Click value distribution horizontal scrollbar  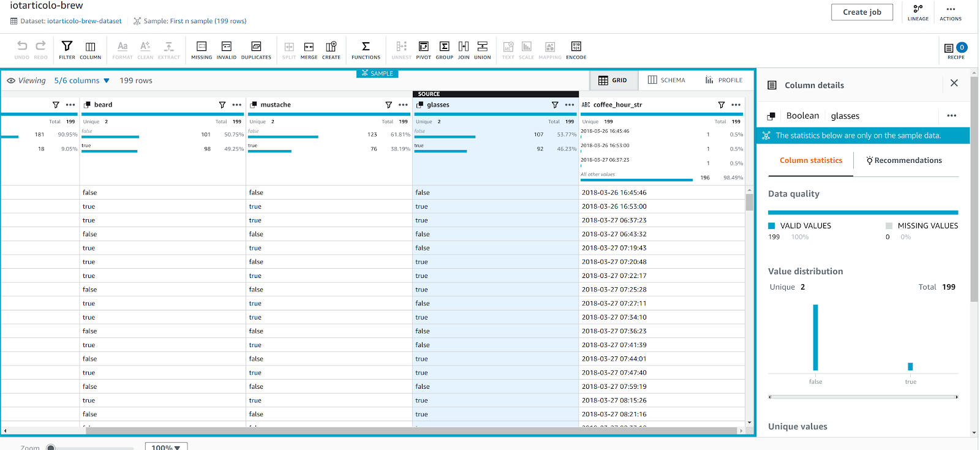tap(863, 397)
